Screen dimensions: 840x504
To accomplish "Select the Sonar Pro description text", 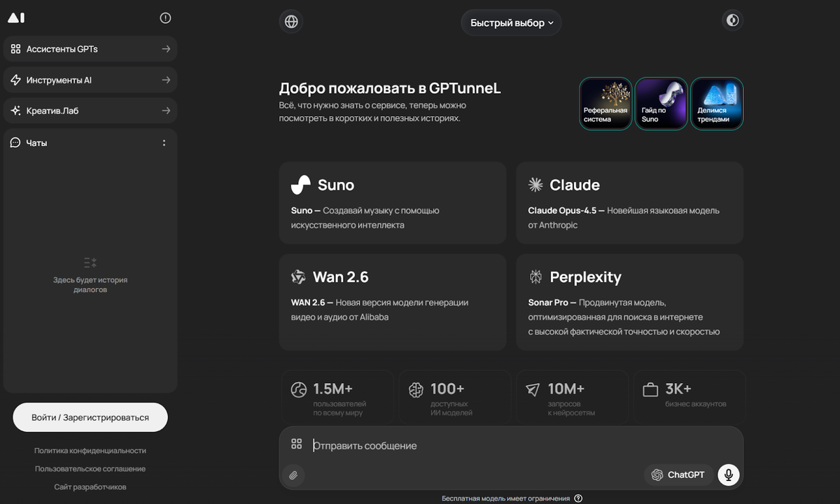I will [x=624, y=317].
